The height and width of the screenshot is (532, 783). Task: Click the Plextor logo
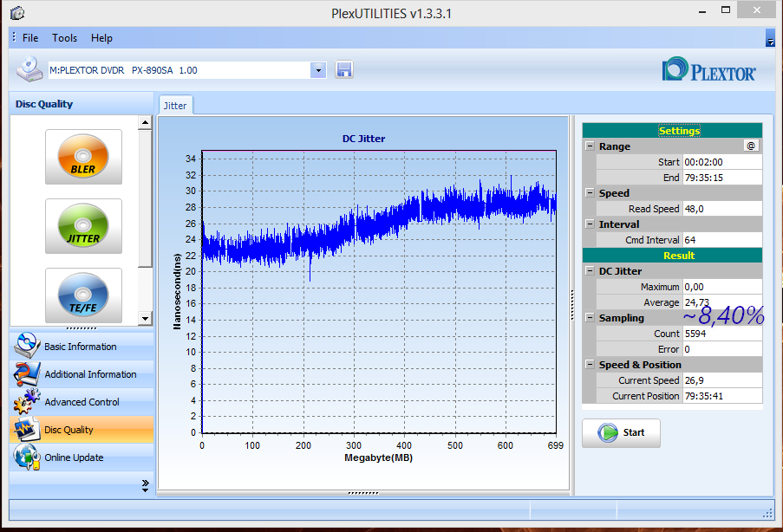pos(709,70)
